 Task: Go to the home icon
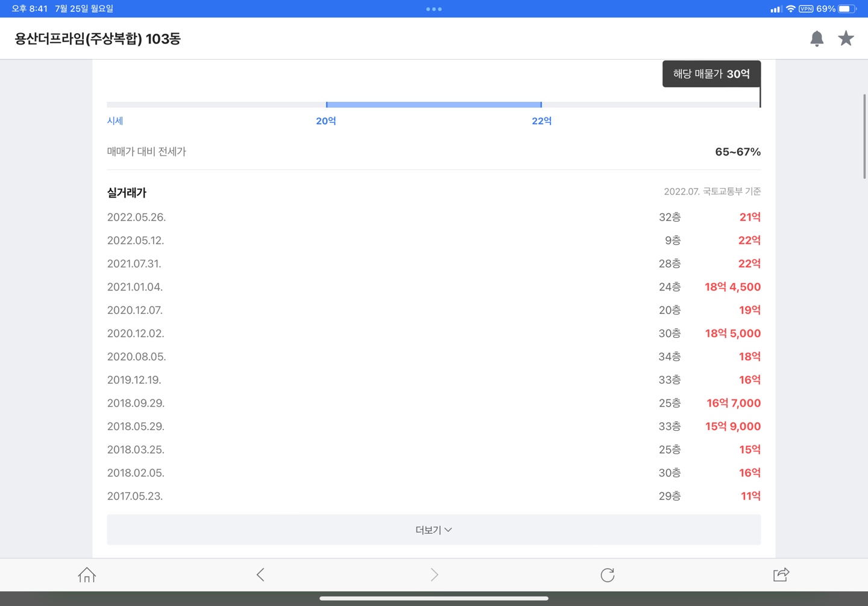[87, 575]
